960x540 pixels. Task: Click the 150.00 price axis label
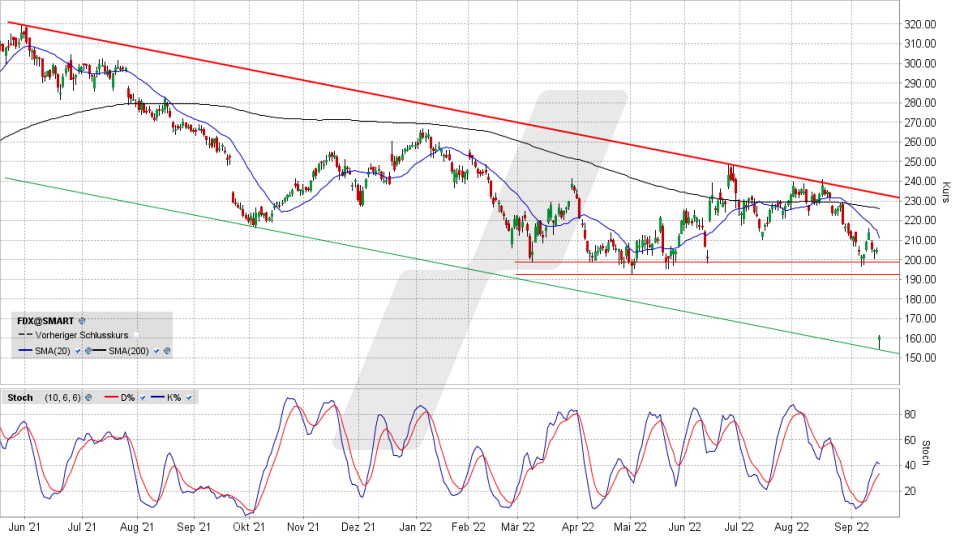(920, 358)
